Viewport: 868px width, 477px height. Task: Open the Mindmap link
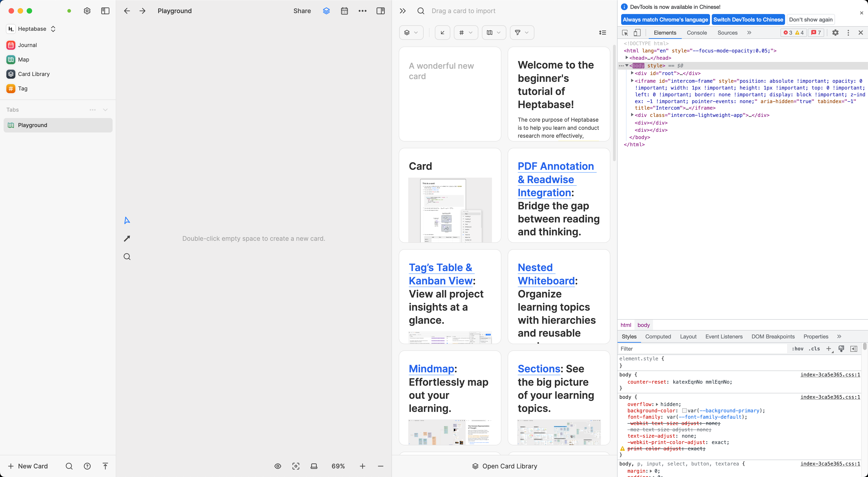coord(431,369)
